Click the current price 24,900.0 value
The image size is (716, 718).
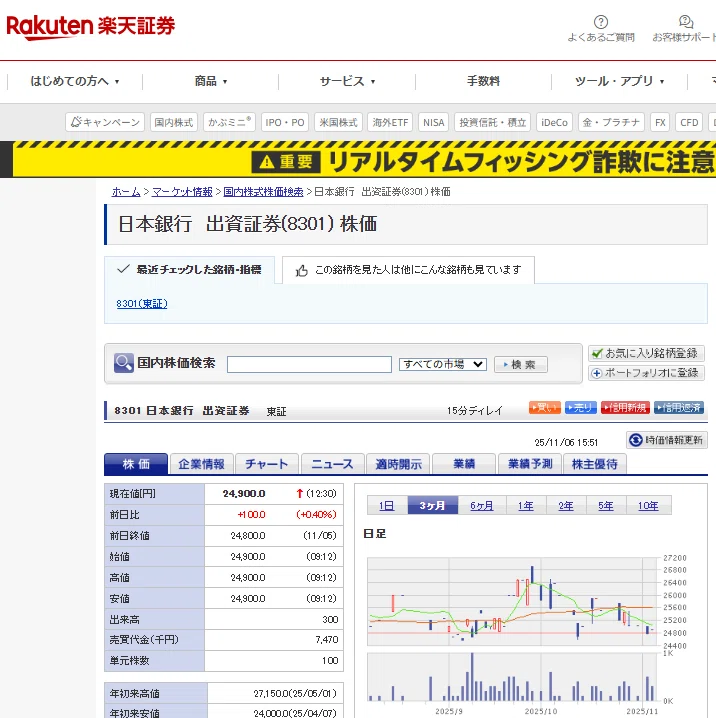pyautogui.click(x=244, y=494)
